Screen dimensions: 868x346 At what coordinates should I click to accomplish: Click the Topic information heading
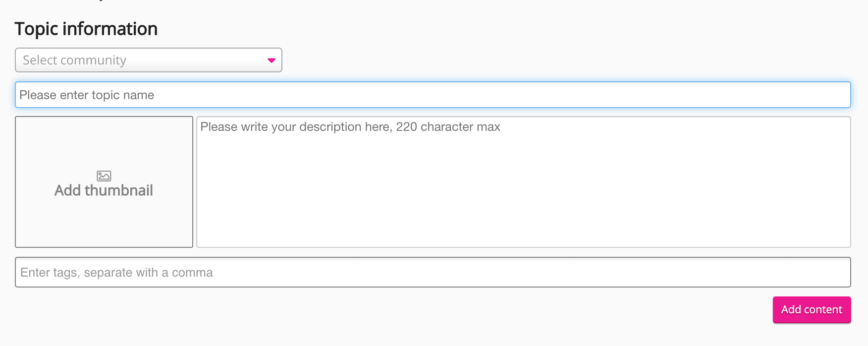[x=86, y=29]
